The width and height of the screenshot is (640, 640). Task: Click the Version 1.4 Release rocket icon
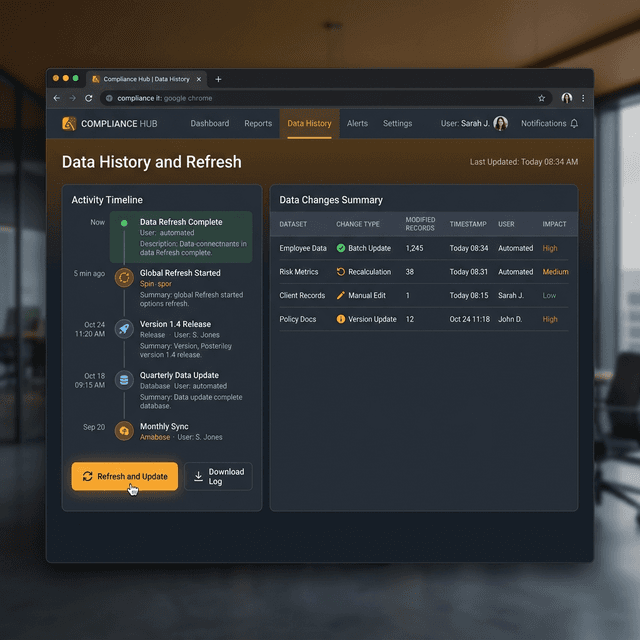point(124,328)
